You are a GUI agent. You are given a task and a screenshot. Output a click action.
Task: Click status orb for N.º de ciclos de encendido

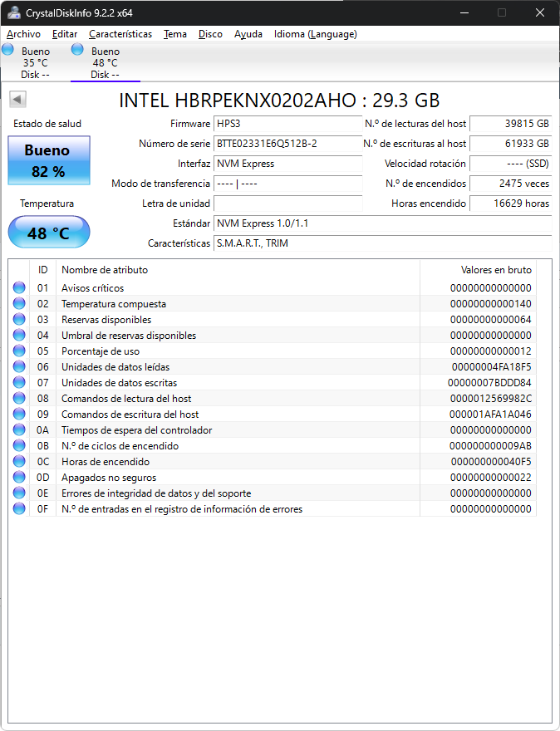(19, 446)
